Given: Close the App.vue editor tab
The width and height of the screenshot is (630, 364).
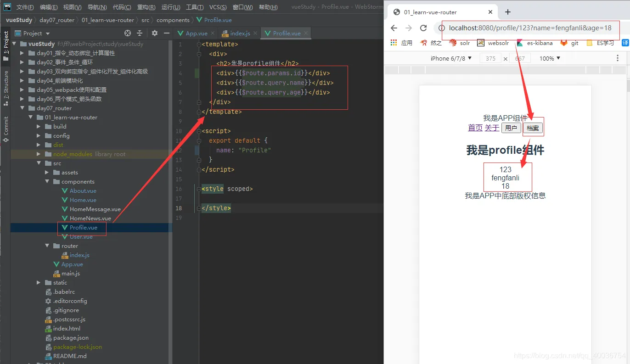Looking at the screenshot, I should coord(213,34).
